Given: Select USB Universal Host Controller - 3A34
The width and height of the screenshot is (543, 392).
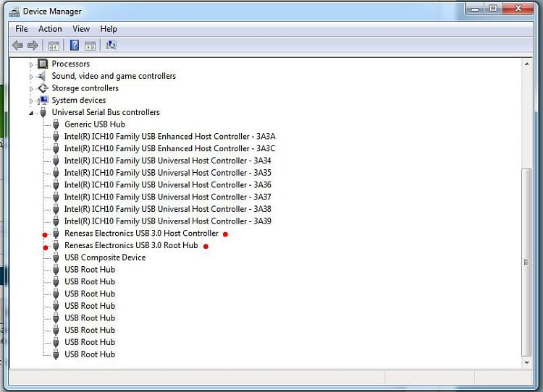Looking at the screenshot, I should point(168,161).
